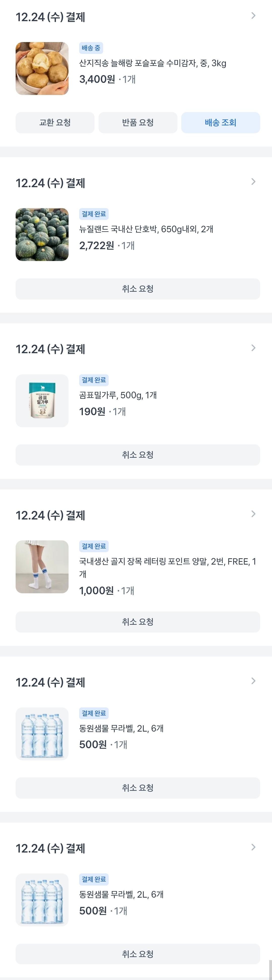Viewport: 272px width, 980px height.
Task: Select the 골지 장목 레터링 양말 title
Action: (x=167, y=562)
